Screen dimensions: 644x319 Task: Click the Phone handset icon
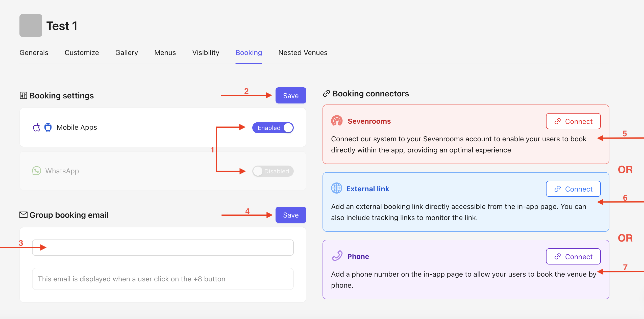(x=337, y=256)
